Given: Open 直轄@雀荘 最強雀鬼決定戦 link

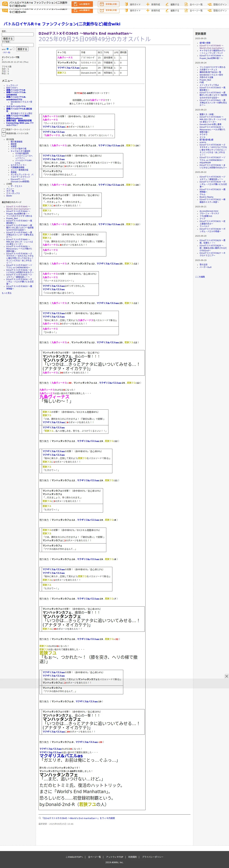Looking at the screenshot, I should tap(19, 121).
